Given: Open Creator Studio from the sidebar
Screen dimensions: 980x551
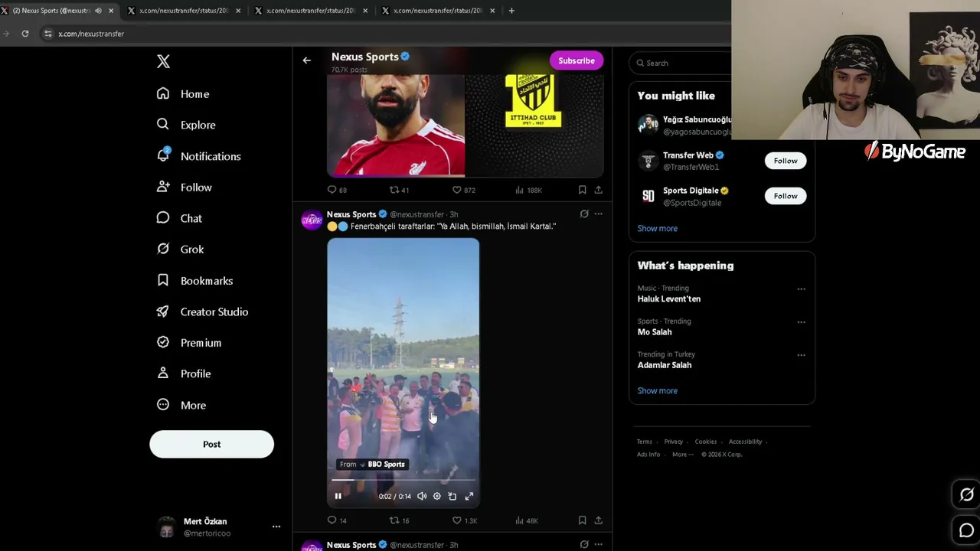Looking at the screenshot, I should [202, 311].
